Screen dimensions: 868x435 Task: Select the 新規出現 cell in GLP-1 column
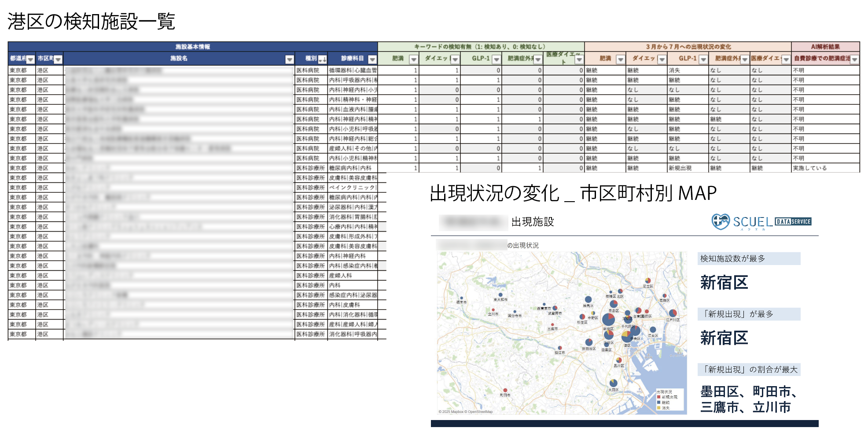(680, 168)
